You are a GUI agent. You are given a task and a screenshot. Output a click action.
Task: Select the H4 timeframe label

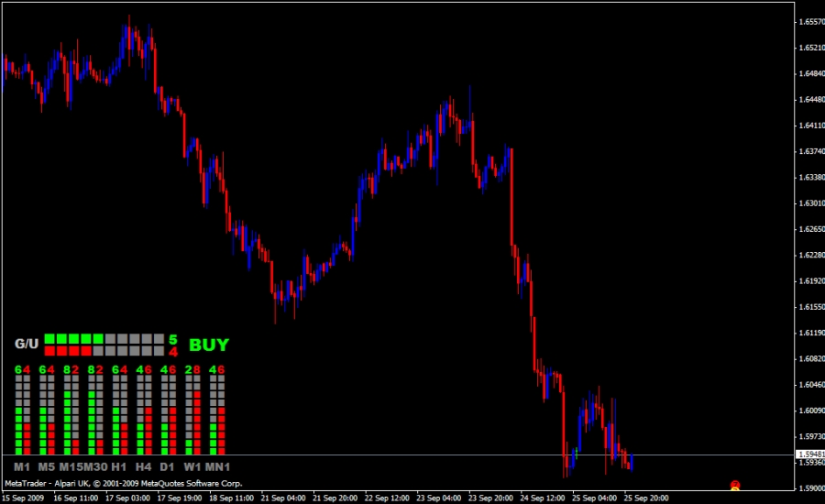[143, 466]
